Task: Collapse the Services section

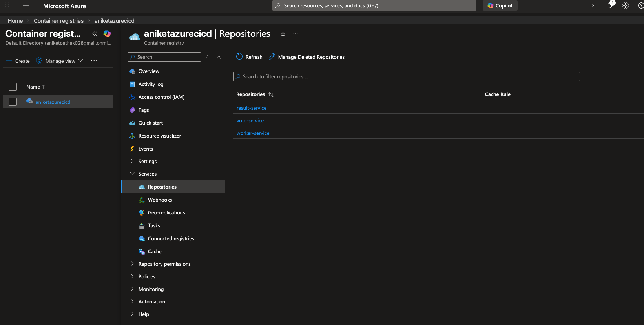Action: pyautogui.click(x=147, y=174)
